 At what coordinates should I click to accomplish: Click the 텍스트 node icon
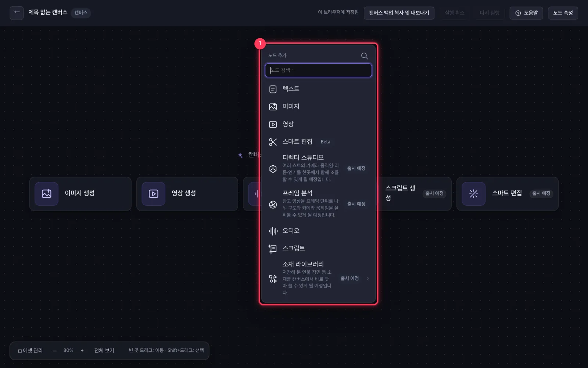click(273, 89)
